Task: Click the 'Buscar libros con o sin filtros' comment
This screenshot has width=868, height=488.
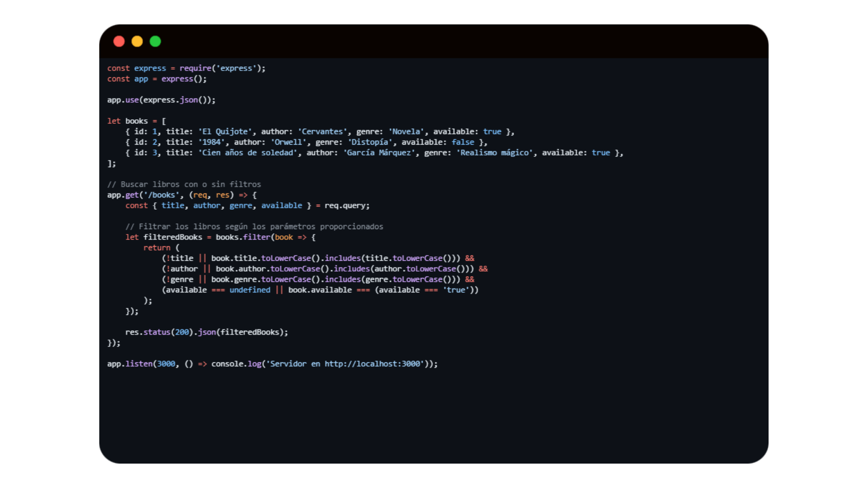Action: coord(184,184)
